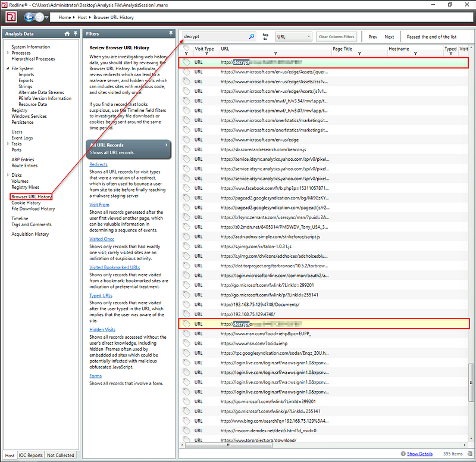Pin the Analysis Data panel
Viewport: 476px width, 462px height.
point(76,33)
